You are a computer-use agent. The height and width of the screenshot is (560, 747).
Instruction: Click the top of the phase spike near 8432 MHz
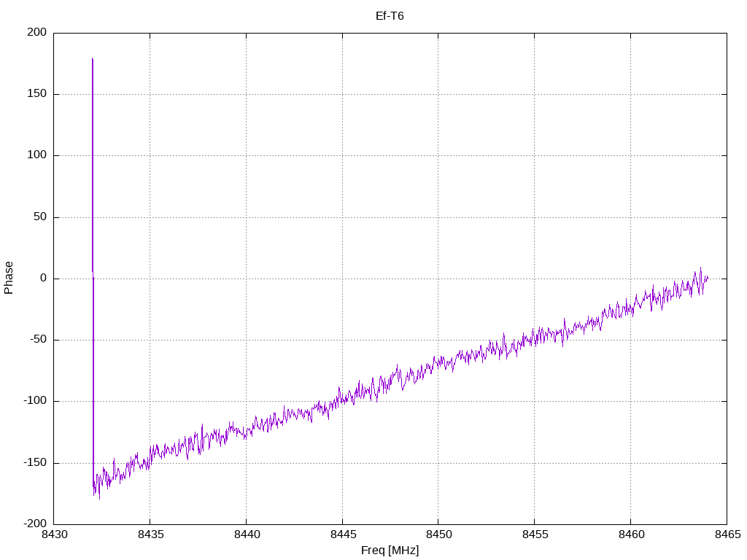click(x=93, y=58)
